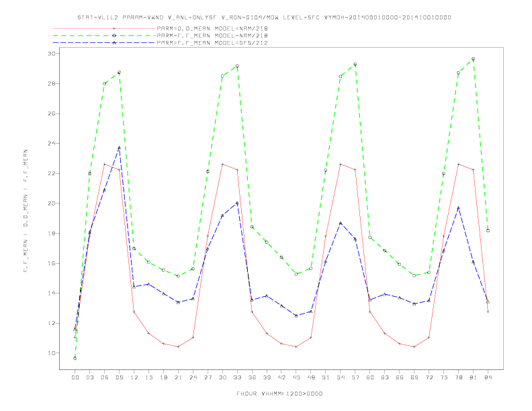
Task: Click y-axis tick label 16
Action: [x=52, y=263]
